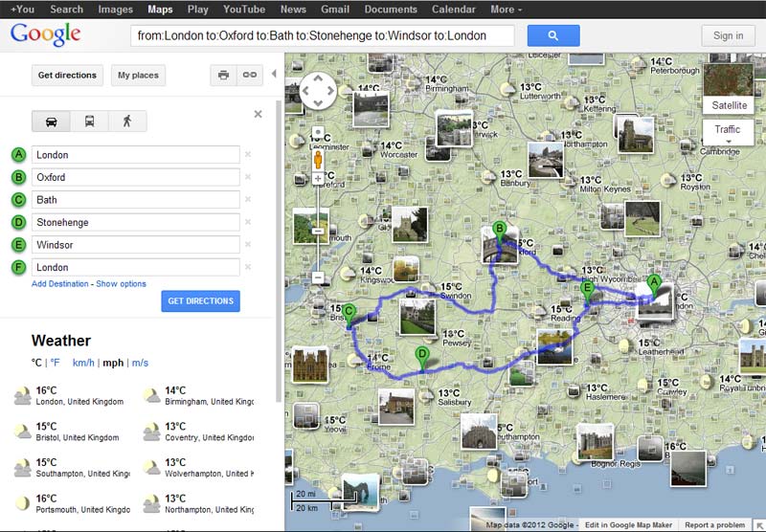
Task: Click the Stonehenge destination input field
Action: 135,222
